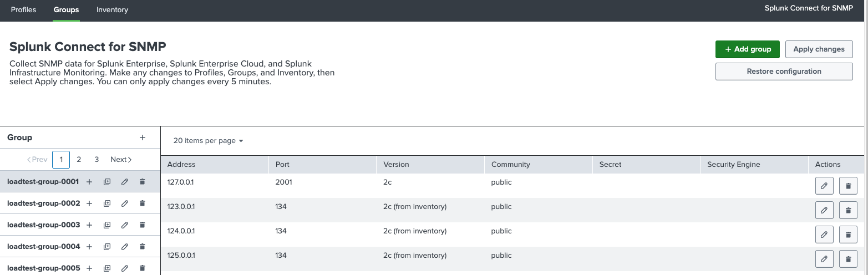Switch to Profiles tab
Image resolution: width=868 pixels, height=275 pixels.
(23, 10)
